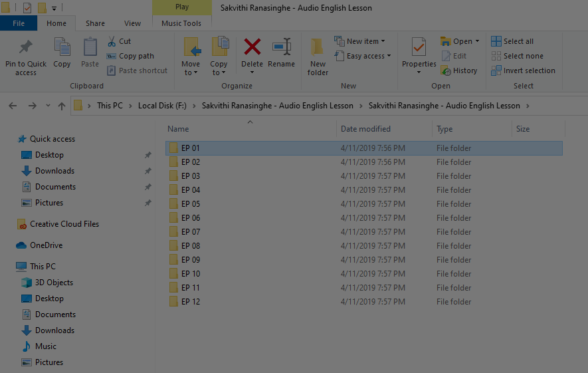
Task: Click new folder icon in title bar
Action: click(x=42, y=7)
